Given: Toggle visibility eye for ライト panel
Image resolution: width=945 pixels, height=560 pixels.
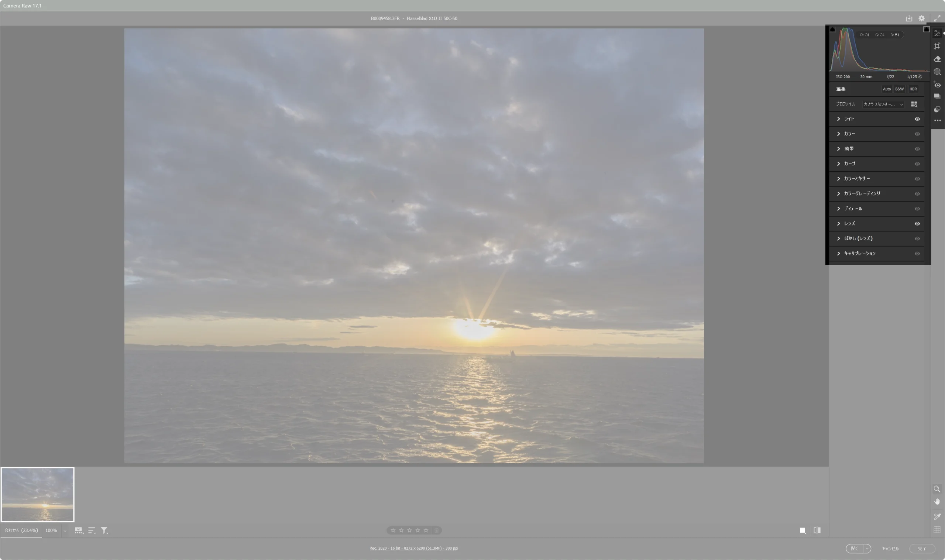Looking at the screenshot, I should coord(917,119).
